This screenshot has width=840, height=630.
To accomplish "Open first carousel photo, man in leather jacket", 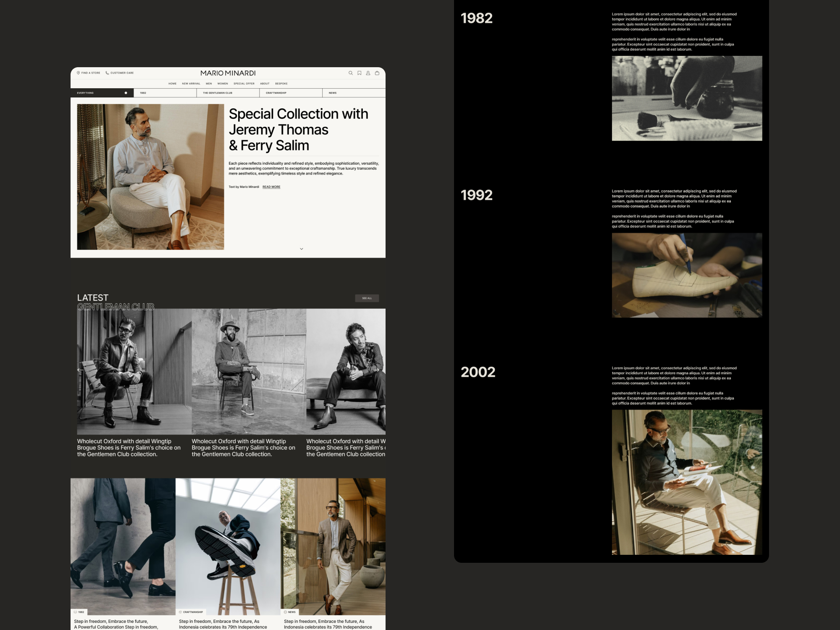I will [x=134, y=372].
